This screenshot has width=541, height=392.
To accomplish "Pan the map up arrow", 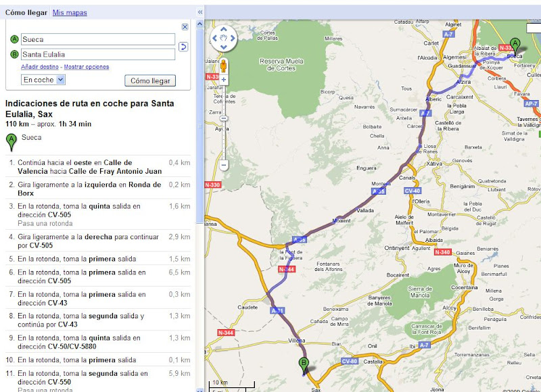I will 224,30.
